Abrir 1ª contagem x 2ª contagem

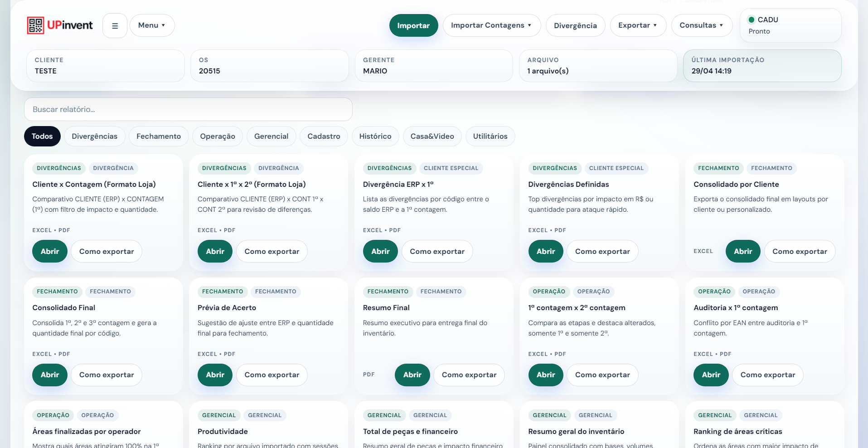point(546,375)
